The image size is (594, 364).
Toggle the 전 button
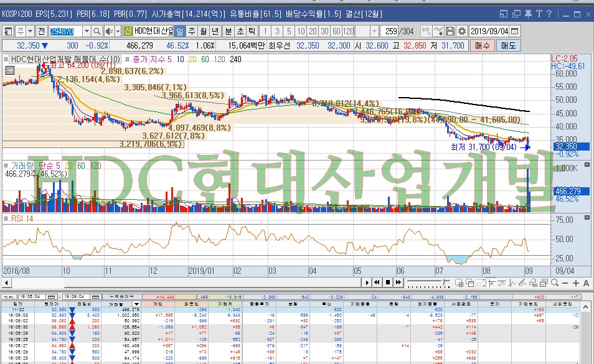pyautogui.click(x=42, y=31)
